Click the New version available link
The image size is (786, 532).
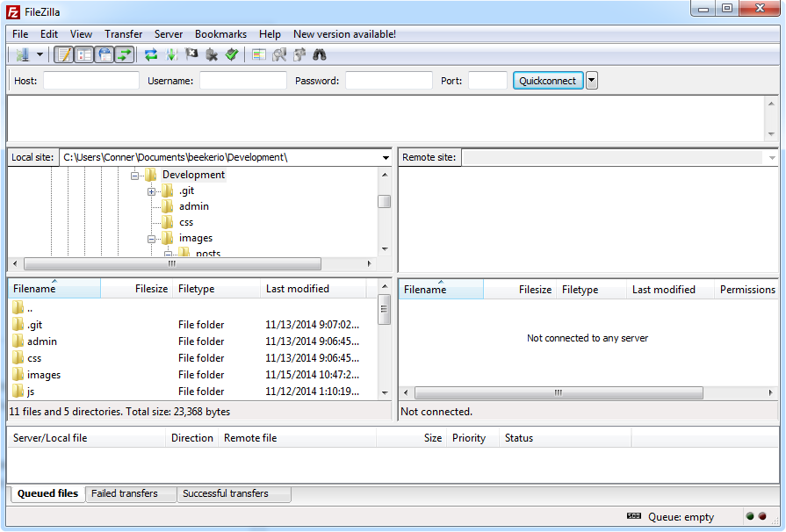344,33
